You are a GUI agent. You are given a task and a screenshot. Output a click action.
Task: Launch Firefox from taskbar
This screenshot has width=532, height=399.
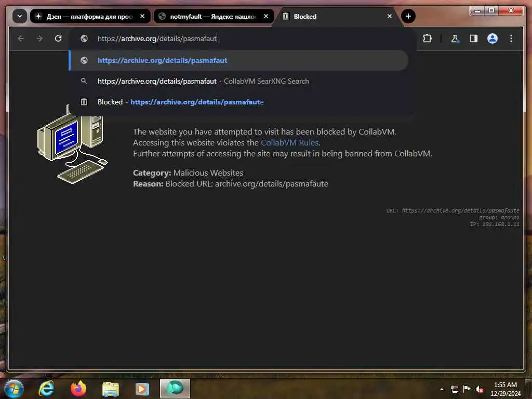tap(78, 389)
